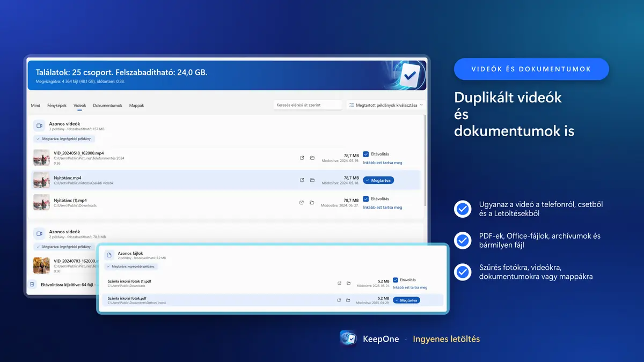Viewport: 644px width, 362px height.
Task: Click thumbnail of VID_20240518_162000.mp4
Action: tap(41, 158)
